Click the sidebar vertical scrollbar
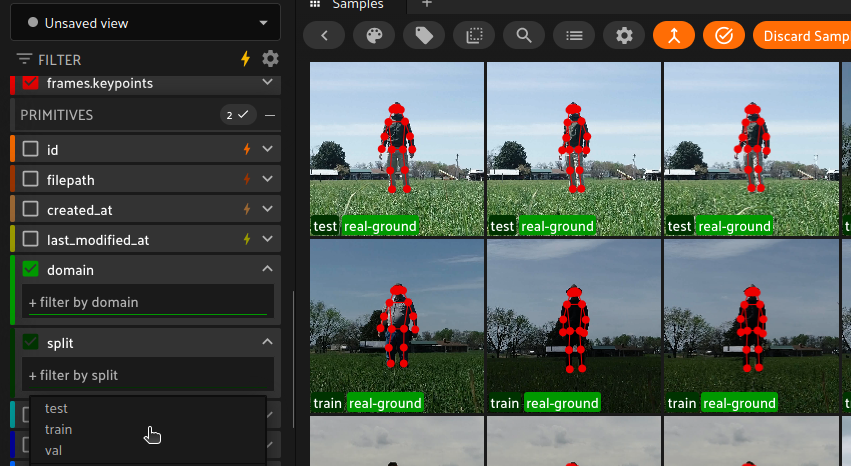This screenshot has height=466, width=851. (294, 360)
